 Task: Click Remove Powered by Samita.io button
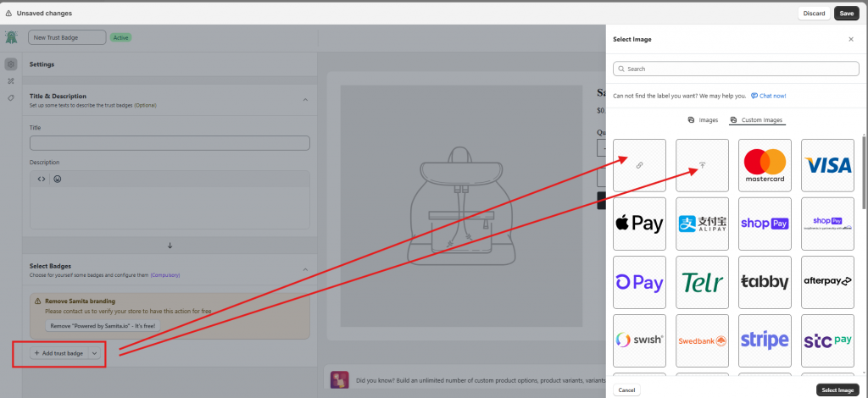pyautogui.click(x=103, y=326)
